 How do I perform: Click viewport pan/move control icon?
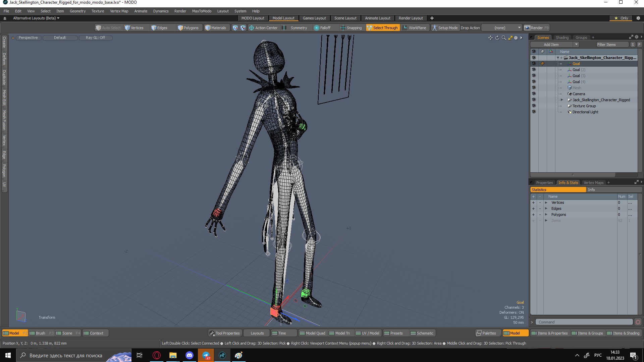tap(490, 38)
